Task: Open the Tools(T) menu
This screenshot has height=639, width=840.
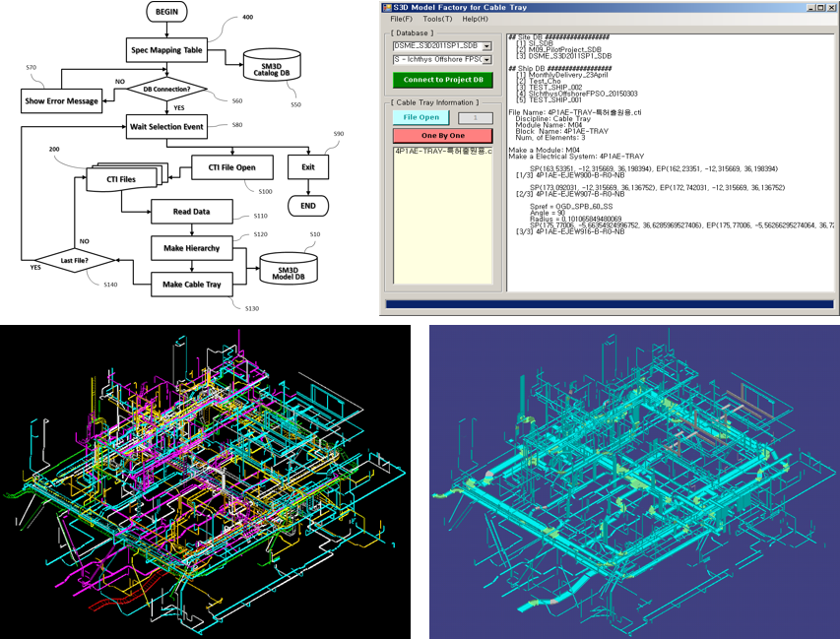Action: tap(437, 19)
